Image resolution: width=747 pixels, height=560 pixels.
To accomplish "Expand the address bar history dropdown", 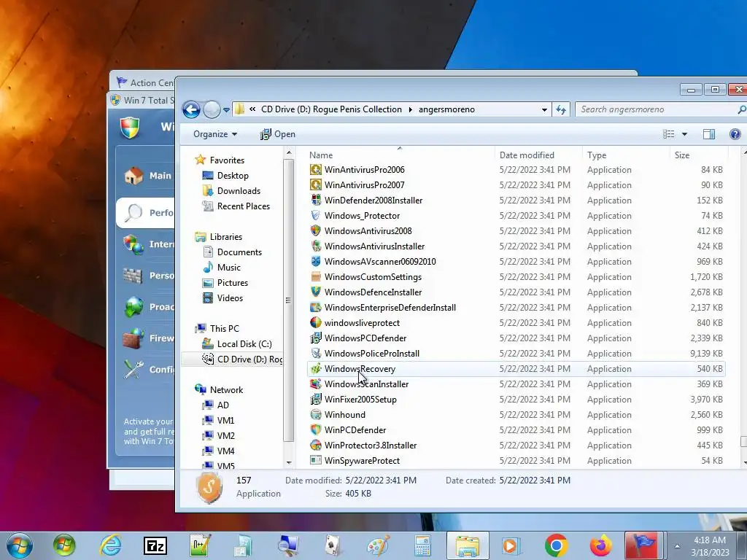I will tap(544, 109).
